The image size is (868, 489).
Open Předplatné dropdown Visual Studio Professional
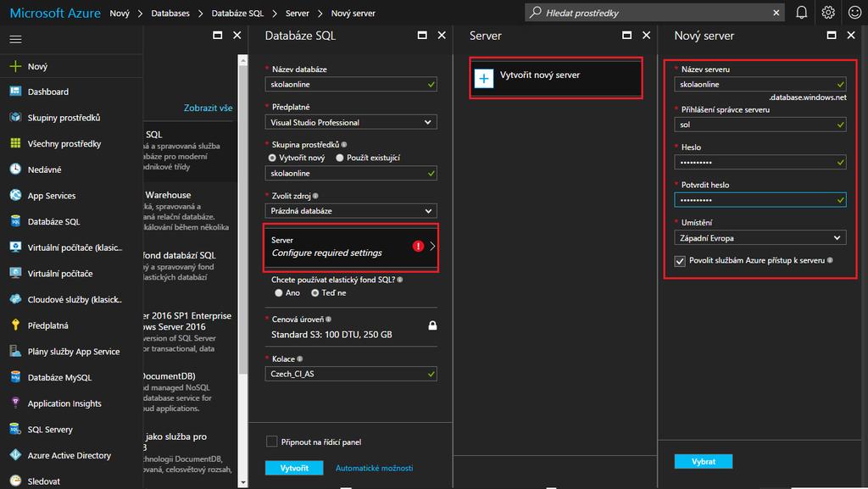coord(351,122)
